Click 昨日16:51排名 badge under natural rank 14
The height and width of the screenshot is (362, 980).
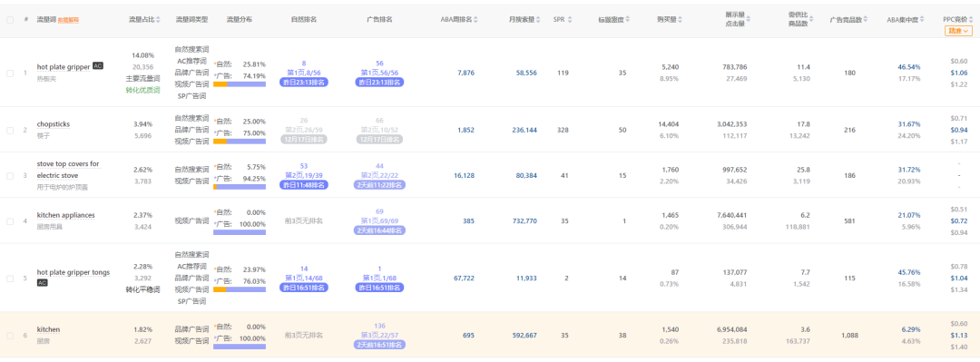[304, 288]
